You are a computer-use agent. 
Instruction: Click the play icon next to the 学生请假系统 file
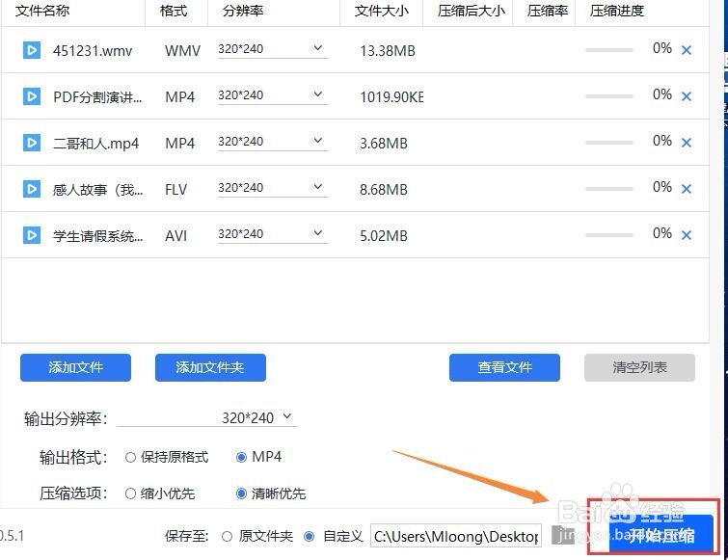(x=32, y=235)
